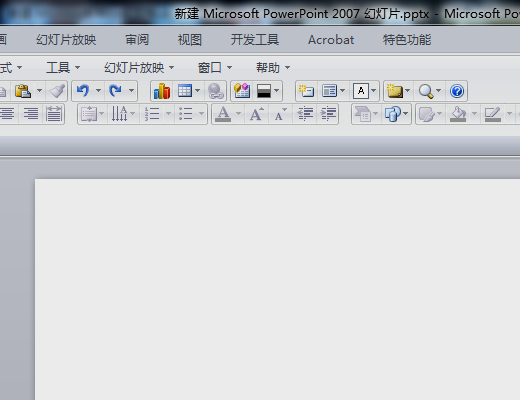Switch to the 审阅 ribbon tab
This screenshot has height=400, width=520.
(137, 40)
